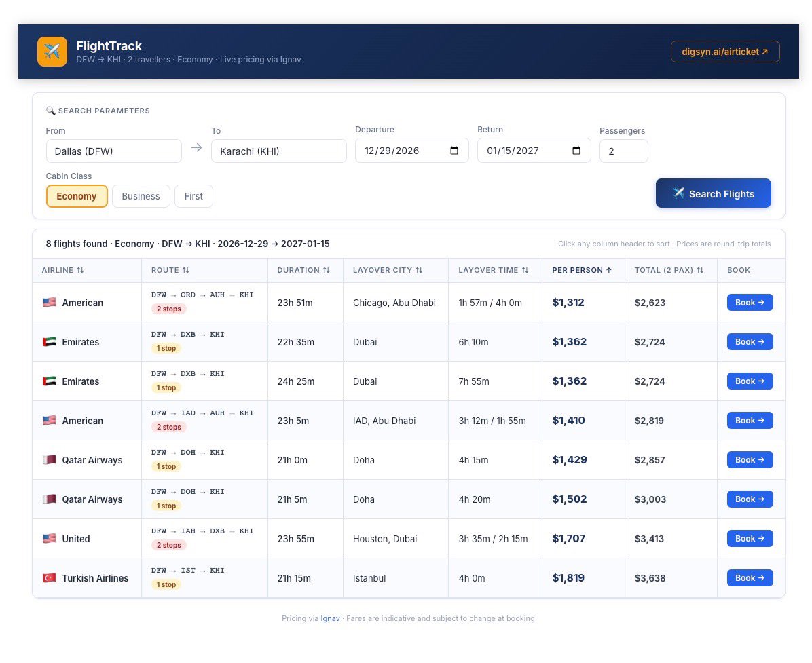
Task: Select First cabin class
Action: pos(193,196)
